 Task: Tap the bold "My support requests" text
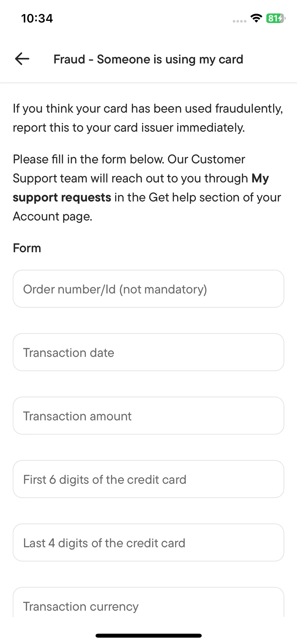tap(62, 197)
